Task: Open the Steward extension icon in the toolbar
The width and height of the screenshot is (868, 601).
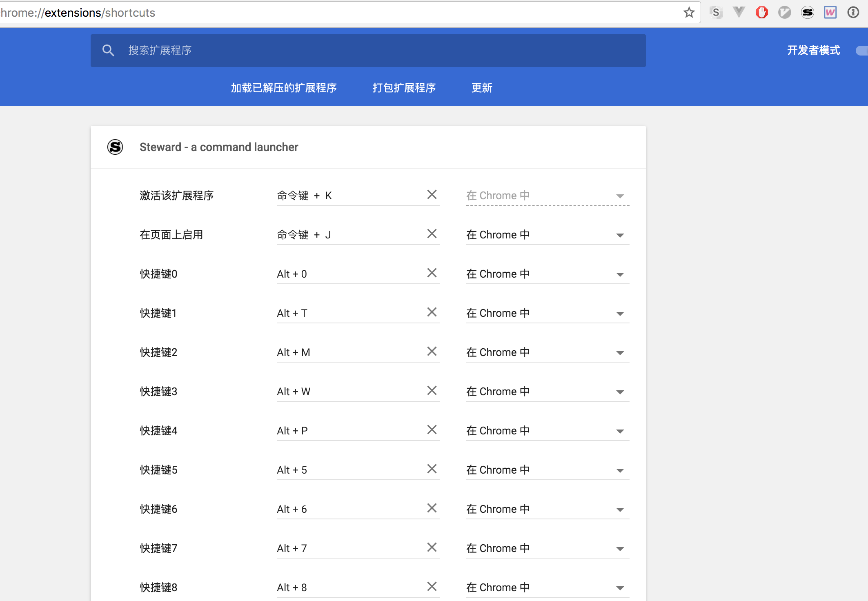Action: pyautogui.click(x=807, y=13)
